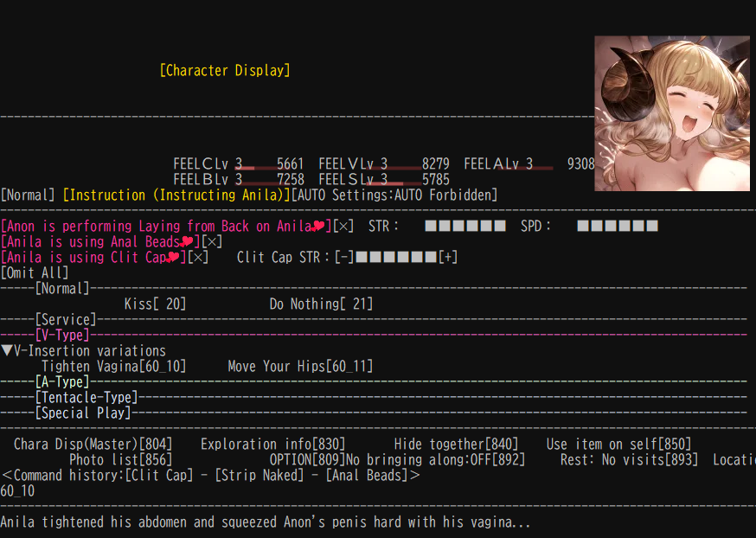Choose the Move Your Hips[60_11] command
Image resolution: width=756 pixels, height=538 pixels.
tap(300, 367)
